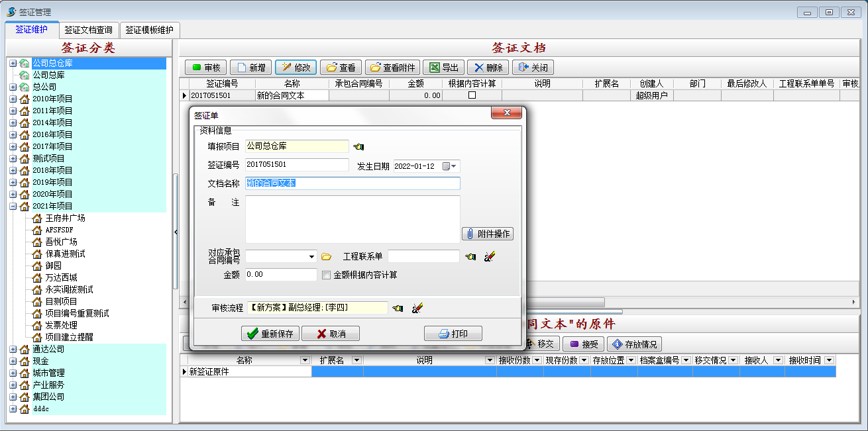Click the folder icon next to contract number
Screen dimensions: 868x431
click(326, 257)
